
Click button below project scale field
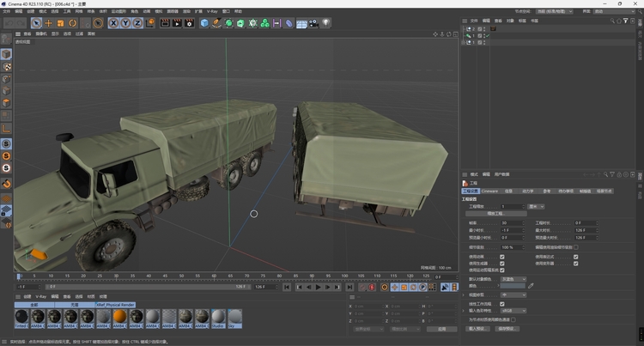[496, 214]
